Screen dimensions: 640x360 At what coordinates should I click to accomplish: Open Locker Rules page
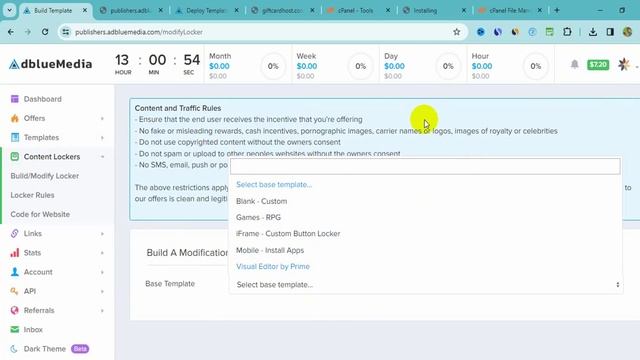click(x=32, y=195)
